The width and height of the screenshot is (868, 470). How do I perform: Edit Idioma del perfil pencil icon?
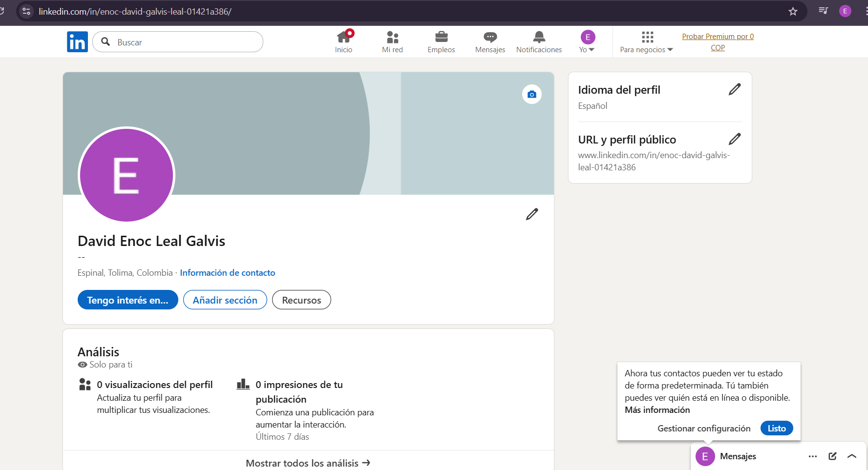point(735,89)
